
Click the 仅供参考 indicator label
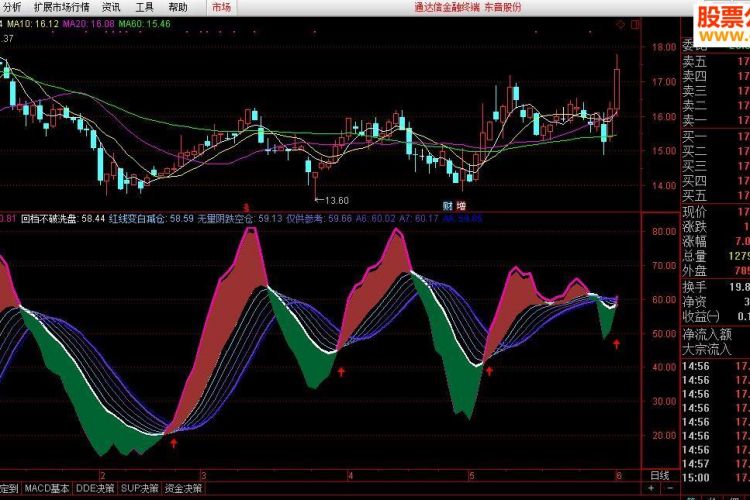[x=305, y=219]
